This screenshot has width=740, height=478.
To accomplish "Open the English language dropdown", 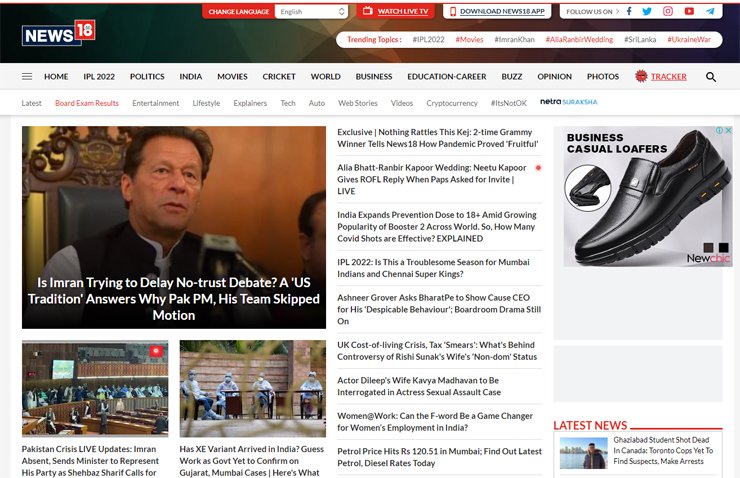I will [311, 12].
